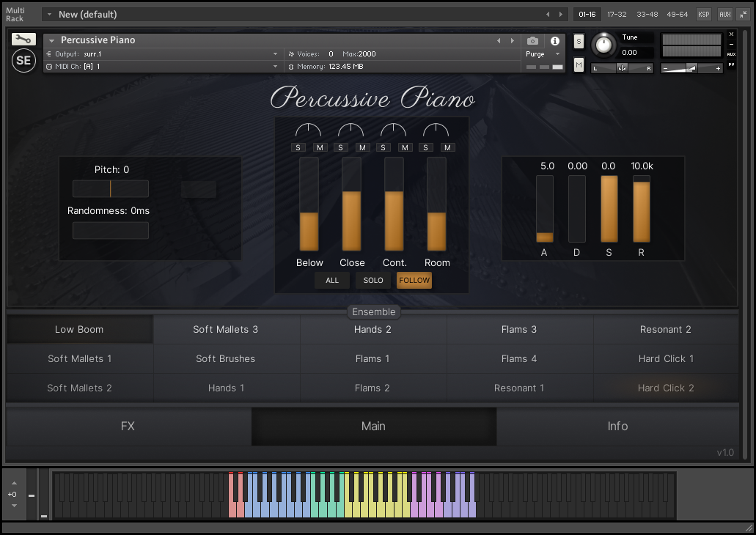Select the Soft Brushes articulation
The image size is (756, 535).
click(226, 358)
